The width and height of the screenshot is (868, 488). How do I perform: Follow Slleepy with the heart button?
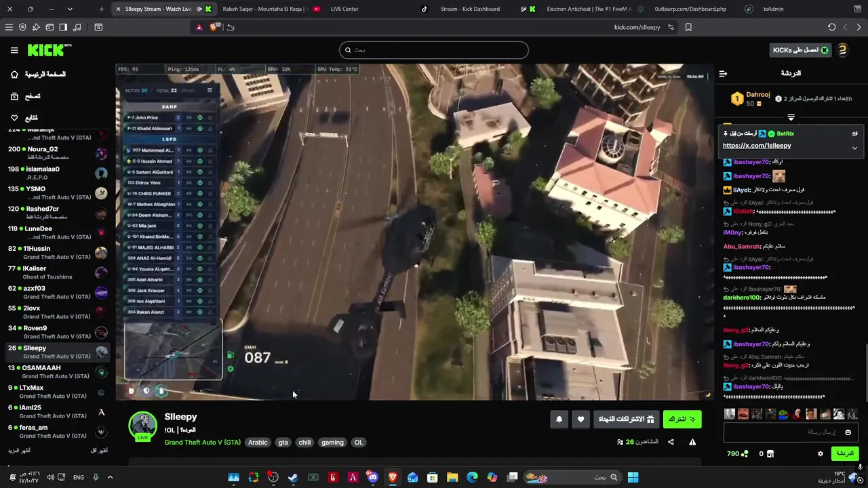pyautogui.click(x=580, y=420)
